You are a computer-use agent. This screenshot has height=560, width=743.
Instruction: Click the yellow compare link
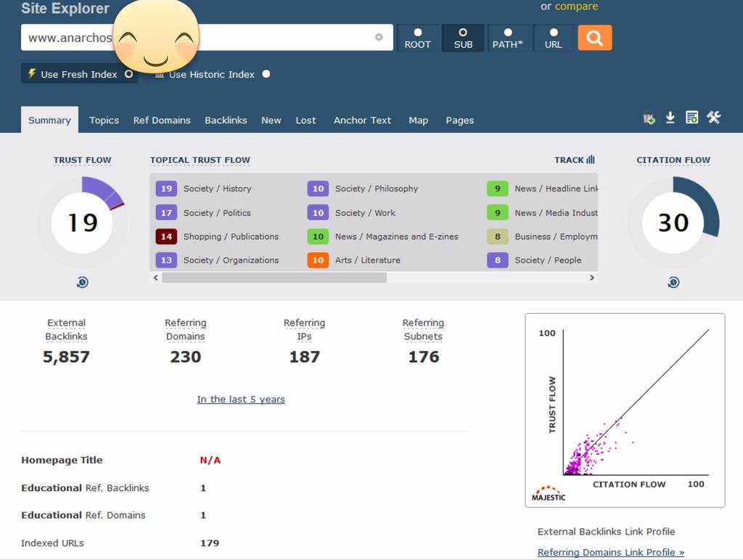576,6
